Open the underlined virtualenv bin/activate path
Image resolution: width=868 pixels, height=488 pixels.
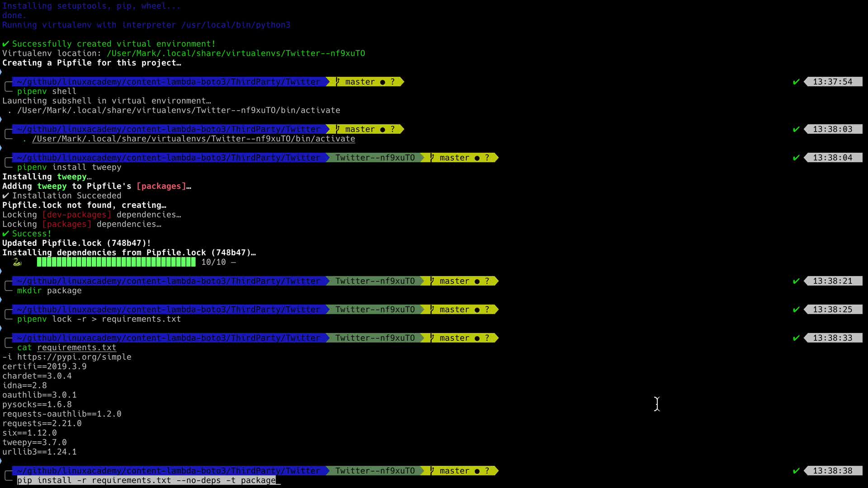tap(193, 139)
